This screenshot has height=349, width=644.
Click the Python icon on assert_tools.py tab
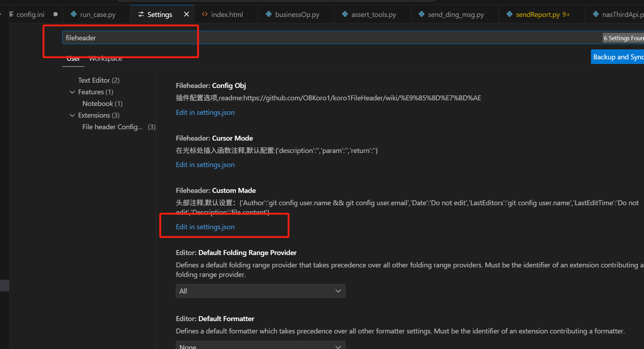(x=345, y=14)
